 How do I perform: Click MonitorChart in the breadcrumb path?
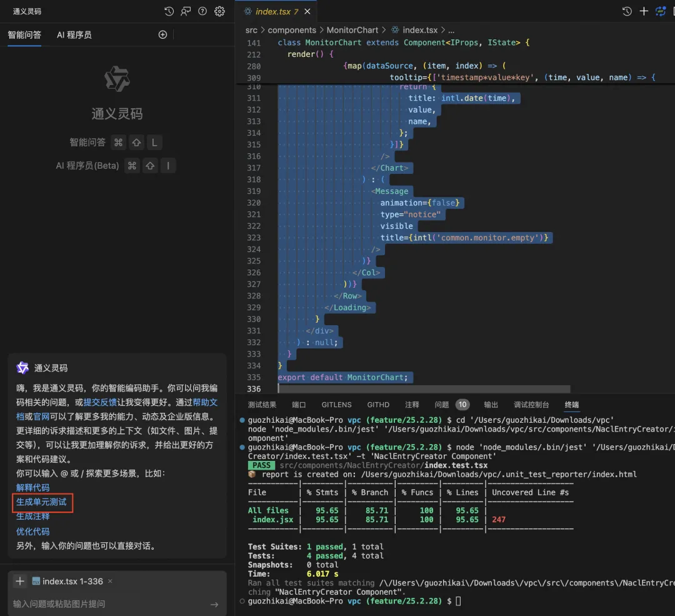(x=352, y=30)
